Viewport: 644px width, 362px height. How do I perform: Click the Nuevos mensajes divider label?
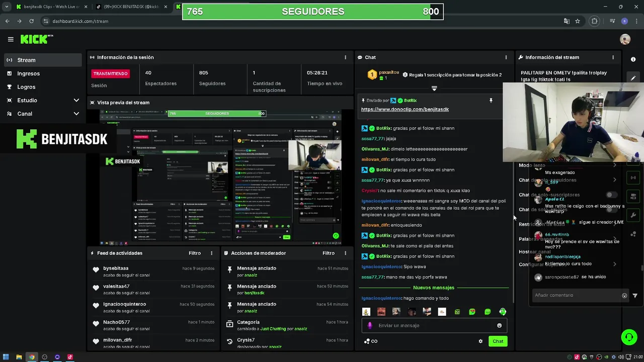434,288
